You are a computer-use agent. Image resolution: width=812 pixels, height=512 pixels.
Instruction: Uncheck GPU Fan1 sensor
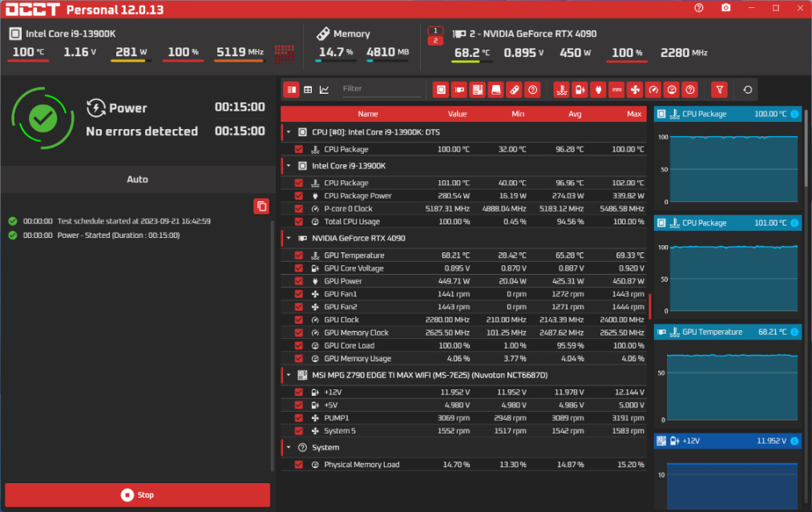pos(299,294)
